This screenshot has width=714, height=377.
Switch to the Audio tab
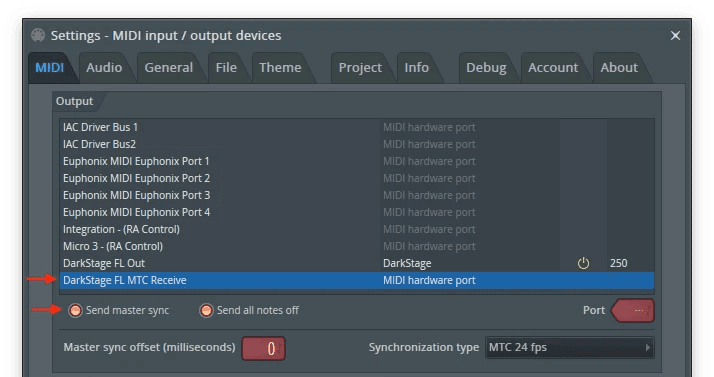click(x=104, y=68)
